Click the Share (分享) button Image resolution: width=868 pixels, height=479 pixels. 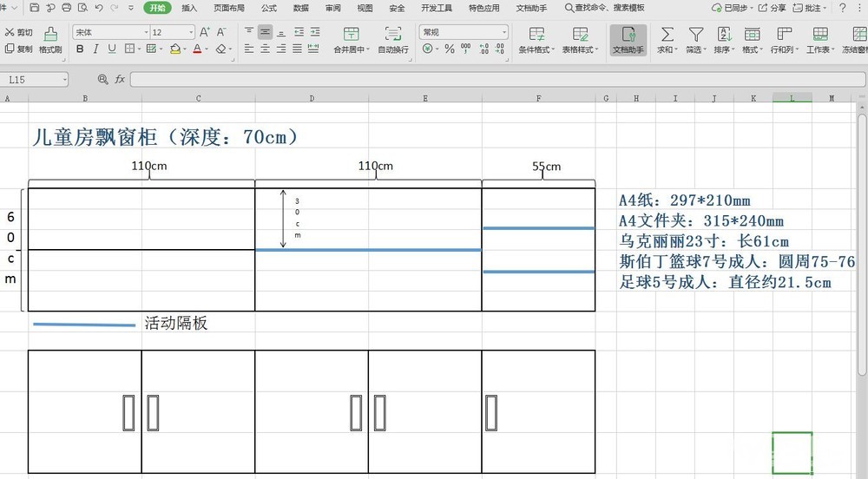(x=772, y=8)
